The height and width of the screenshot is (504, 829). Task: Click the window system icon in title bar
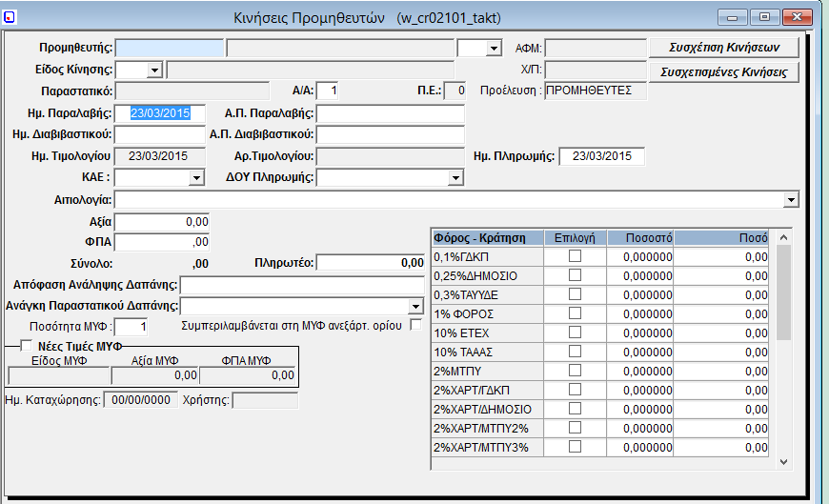10,17
